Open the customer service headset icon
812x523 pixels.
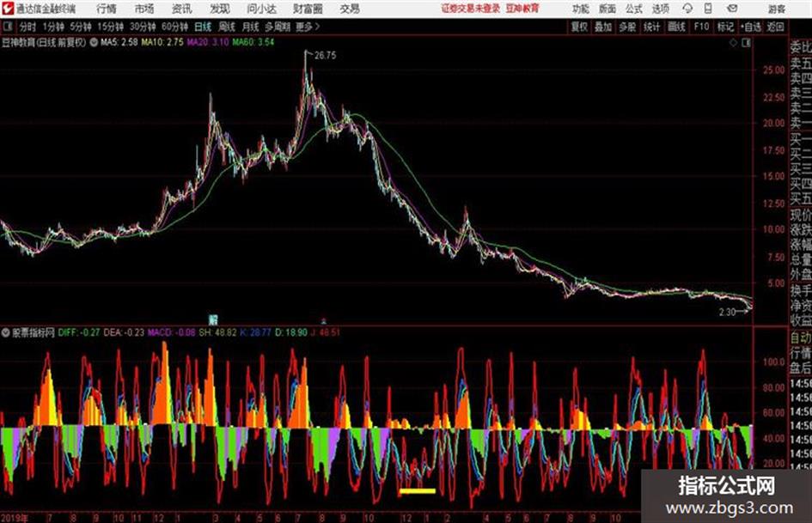coord(687,9)
